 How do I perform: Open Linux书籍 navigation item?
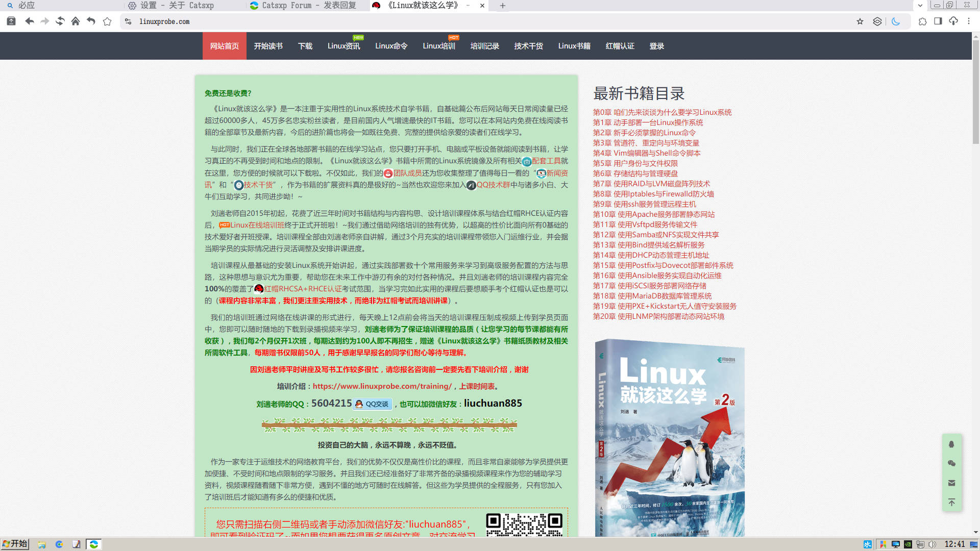click(574, 46)
